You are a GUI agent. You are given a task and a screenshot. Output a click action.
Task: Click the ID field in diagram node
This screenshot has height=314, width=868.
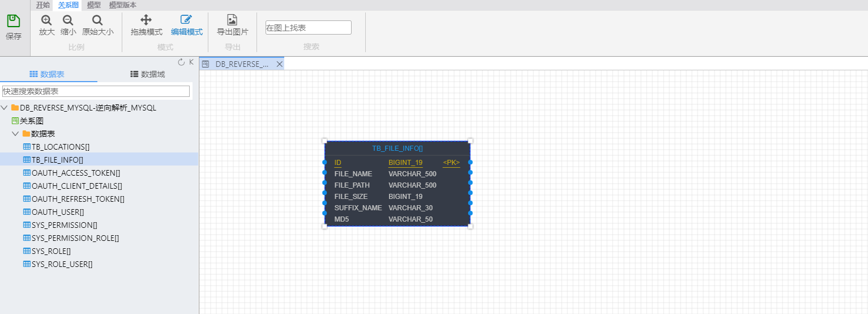[338, 163]
